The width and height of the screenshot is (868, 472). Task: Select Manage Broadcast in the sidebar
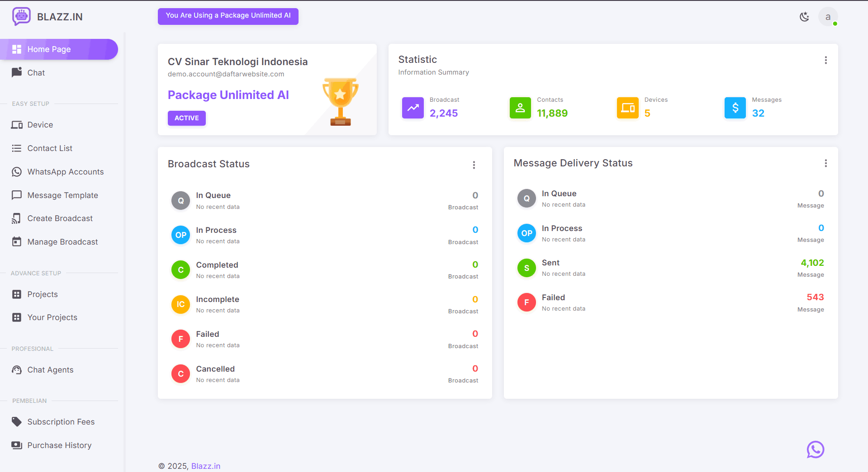pyautogui.click(x=59, y=242)
